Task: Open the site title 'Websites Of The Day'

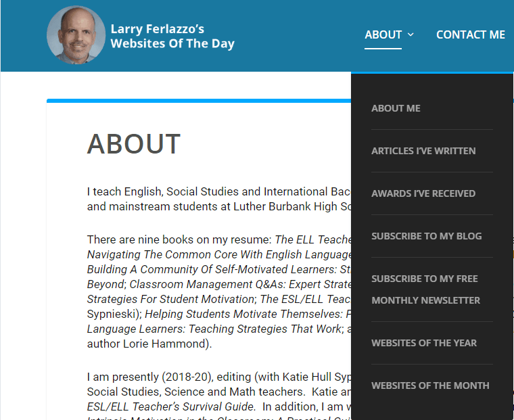Action: tap(172, 37)
